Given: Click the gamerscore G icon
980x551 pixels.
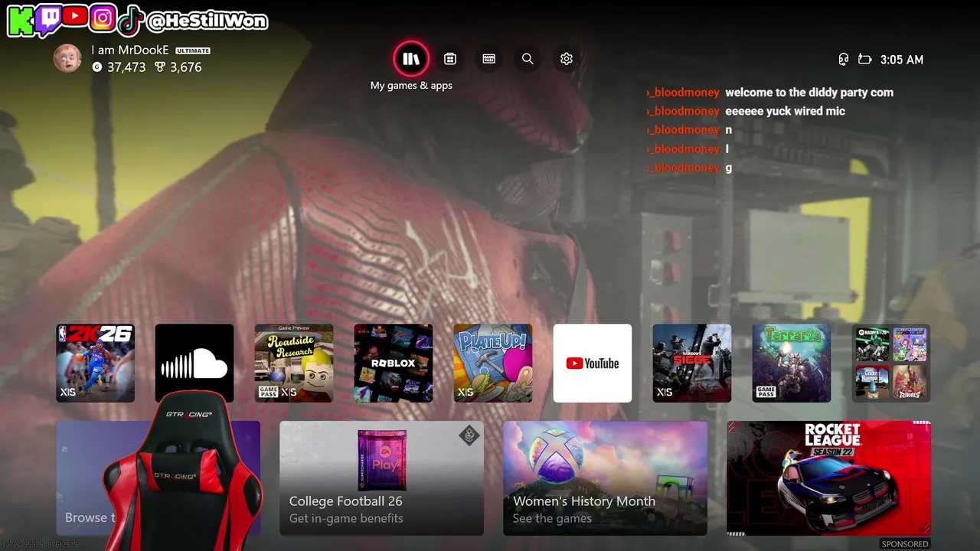Looking at the screenshot, I should tap(97, 67).
